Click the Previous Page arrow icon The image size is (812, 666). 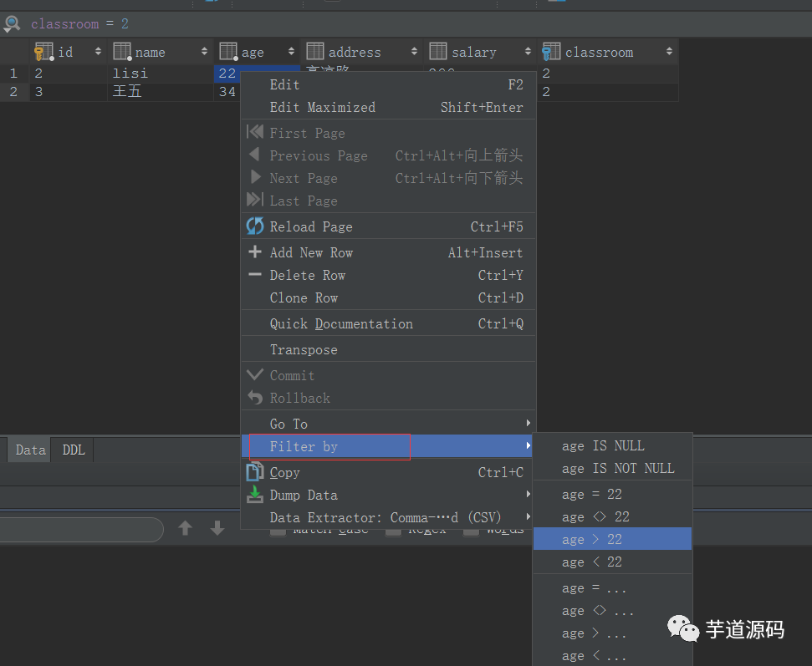pyautogui.click(x=254, y=155)
